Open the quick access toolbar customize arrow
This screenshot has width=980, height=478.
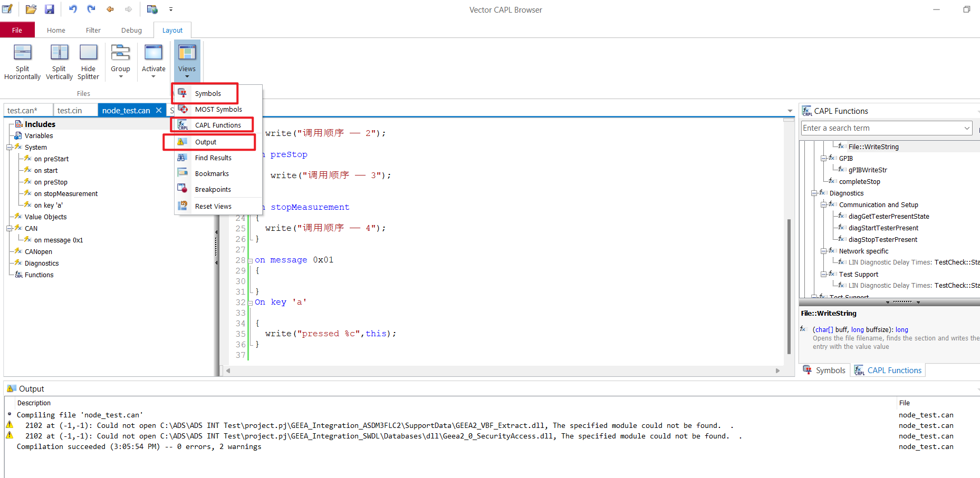click(x=171, y=9)
